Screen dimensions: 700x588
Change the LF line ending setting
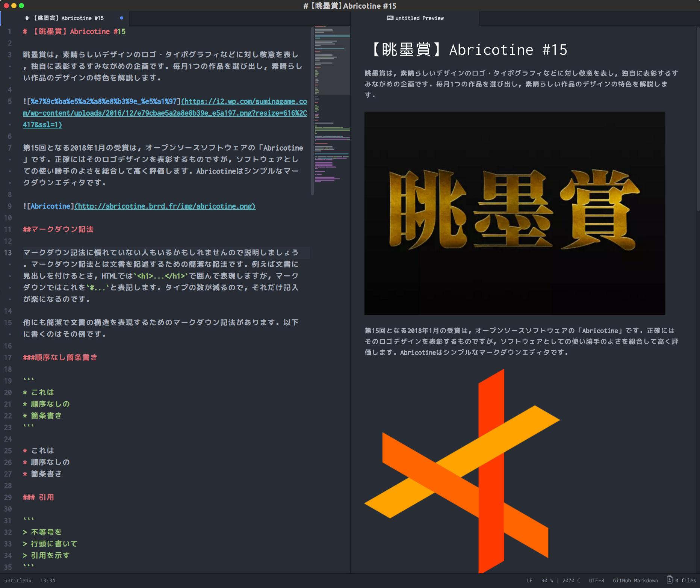click(x=529, y=580)
